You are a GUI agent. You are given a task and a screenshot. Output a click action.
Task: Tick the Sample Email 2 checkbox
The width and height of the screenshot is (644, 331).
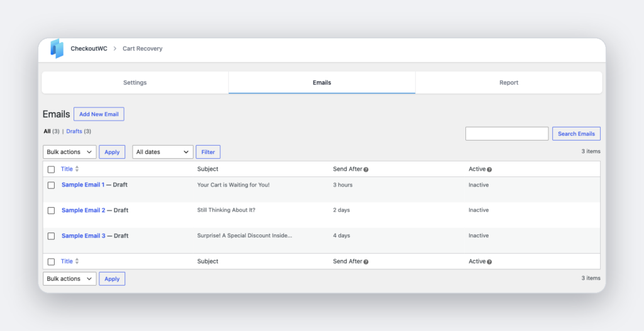point(52,211)
